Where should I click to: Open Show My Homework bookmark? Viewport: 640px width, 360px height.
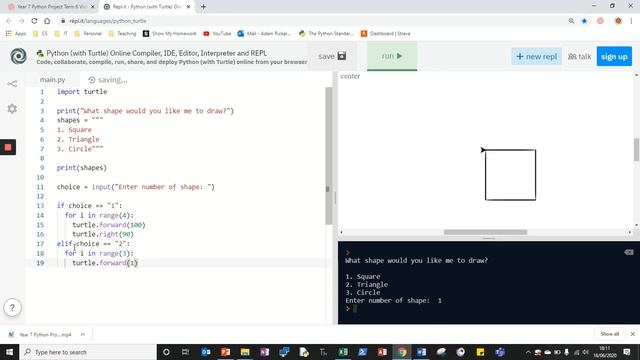point(169,33)
